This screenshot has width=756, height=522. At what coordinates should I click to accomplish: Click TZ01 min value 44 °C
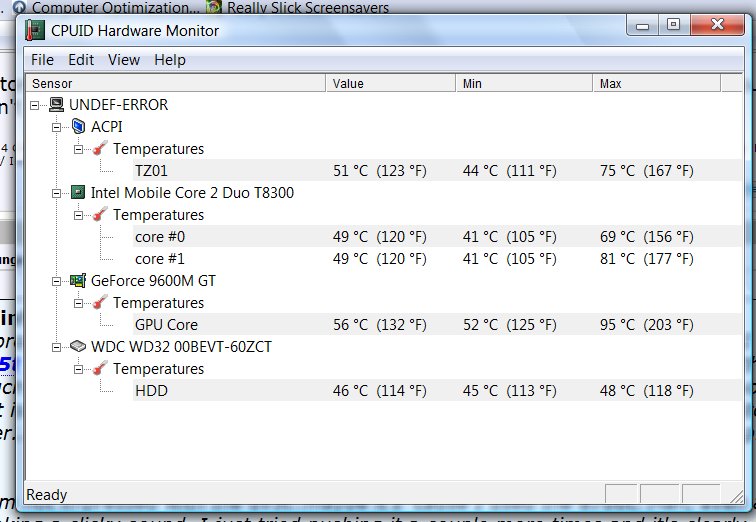510,171
